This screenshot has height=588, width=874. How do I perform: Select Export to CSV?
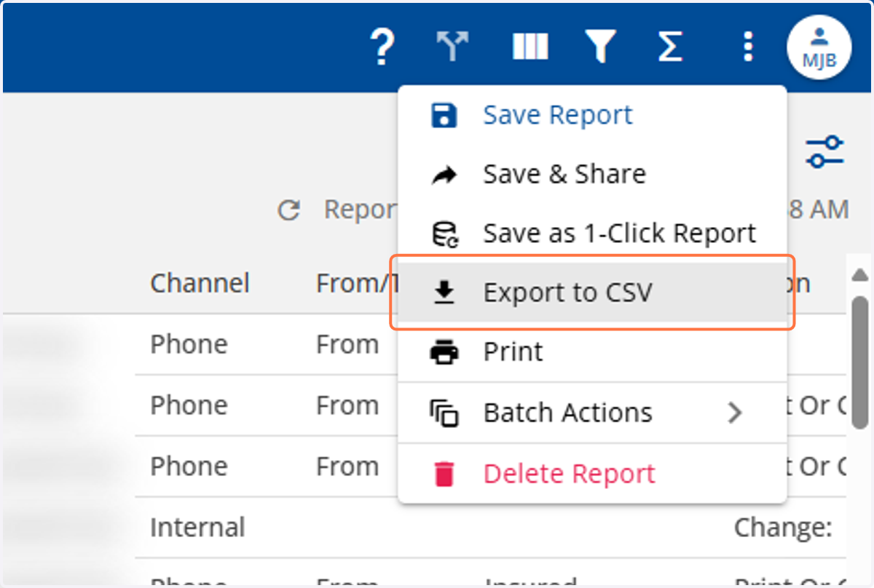point(592,293)
